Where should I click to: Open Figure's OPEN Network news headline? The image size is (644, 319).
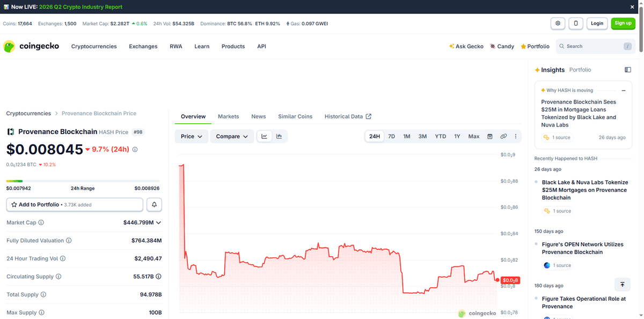(x=583, y=248)
